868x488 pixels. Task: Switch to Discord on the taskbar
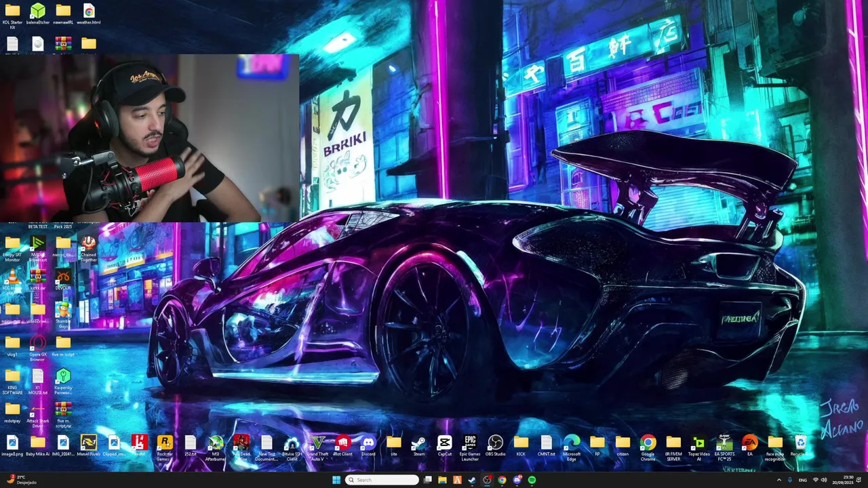coord(517,480)
